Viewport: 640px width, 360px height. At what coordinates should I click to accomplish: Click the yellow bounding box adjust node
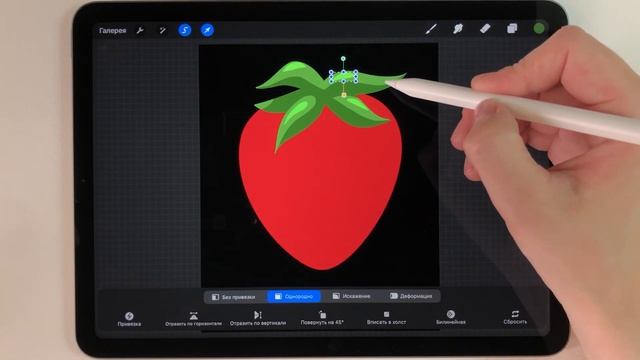coord(344,95)
